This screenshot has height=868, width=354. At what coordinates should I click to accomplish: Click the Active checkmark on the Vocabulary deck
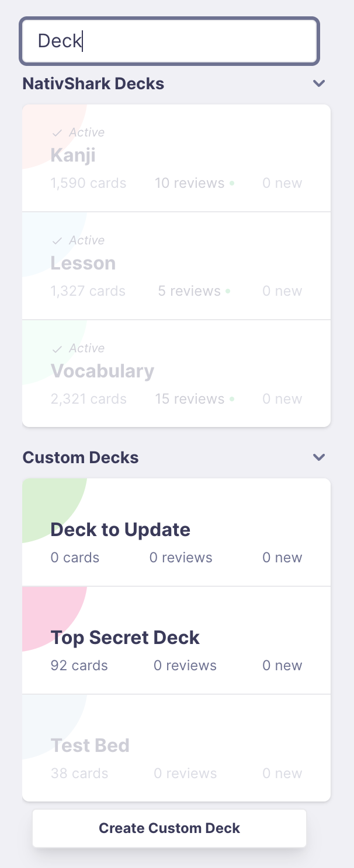pos(57,348)
